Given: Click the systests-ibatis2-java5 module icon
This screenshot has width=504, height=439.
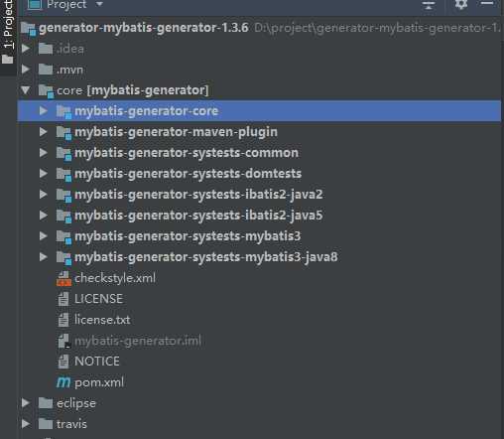Looking at the screenshot, I should pos(63,217).
